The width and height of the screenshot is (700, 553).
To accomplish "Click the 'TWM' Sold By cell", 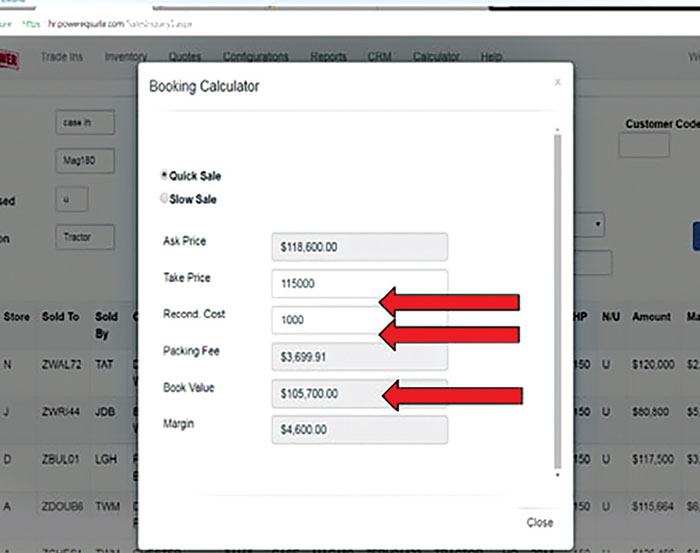I will [108, 507].
